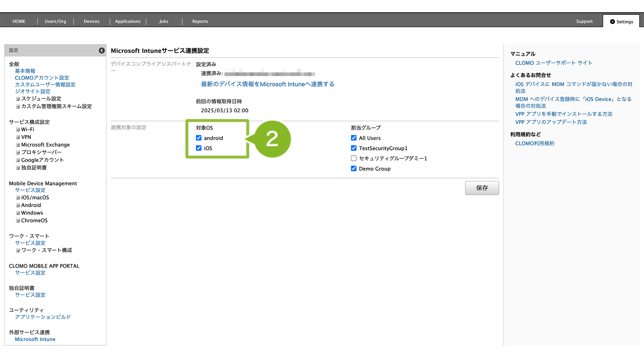
Task: Click 最新のデバイス情報をMicrosoft Intuneへ連携する link
Action: (268, 84)
